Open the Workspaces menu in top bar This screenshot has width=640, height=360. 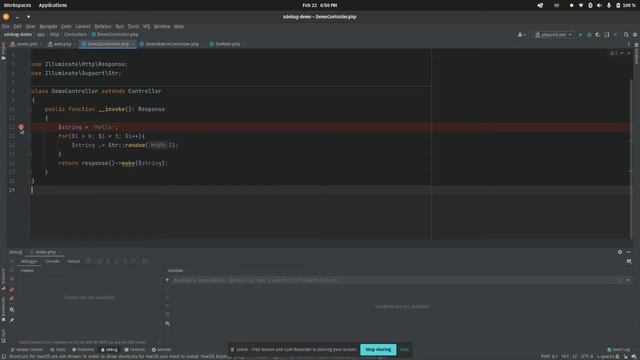17,5
